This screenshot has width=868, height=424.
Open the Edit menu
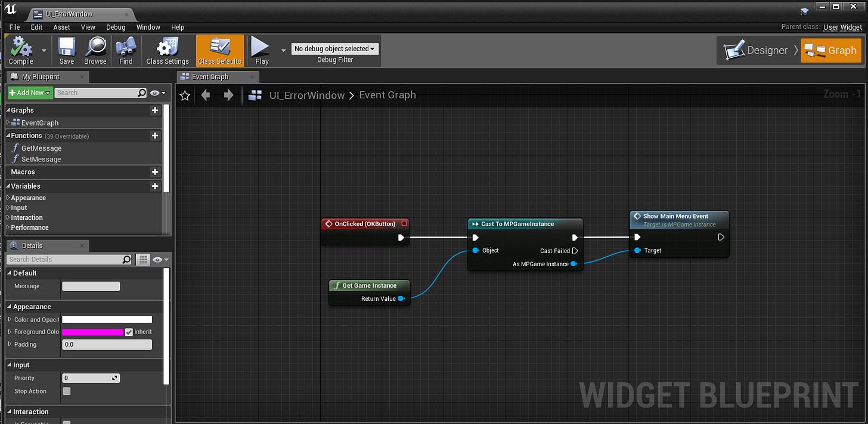[36, 27]
